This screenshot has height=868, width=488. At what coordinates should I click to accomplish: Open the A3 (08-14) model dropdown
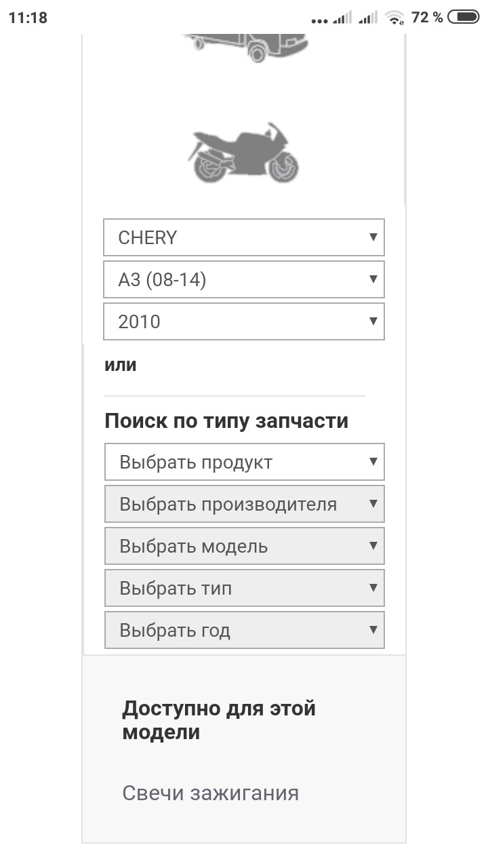click(x=243, y=279)
